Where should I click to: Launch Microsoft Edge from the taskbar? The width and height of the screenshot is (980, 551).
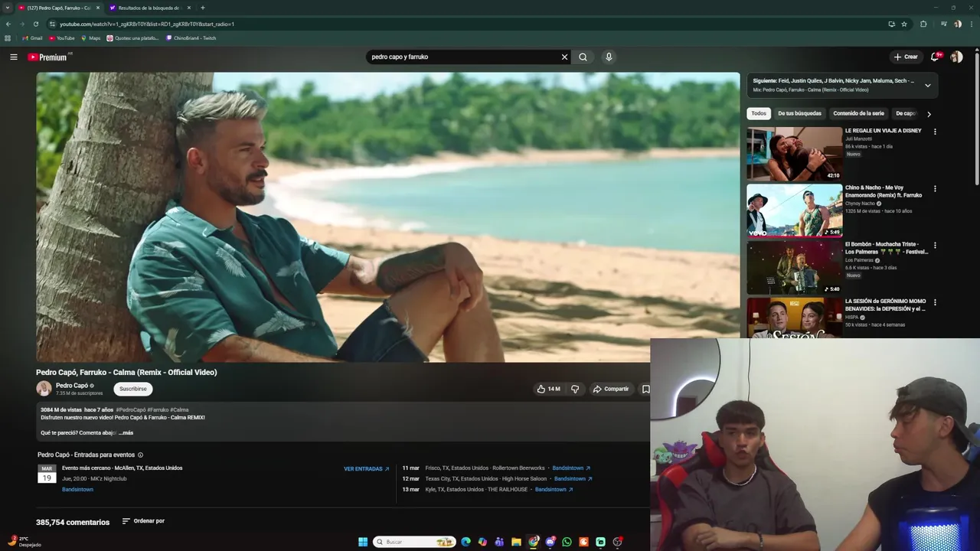(x=465, y=542)
